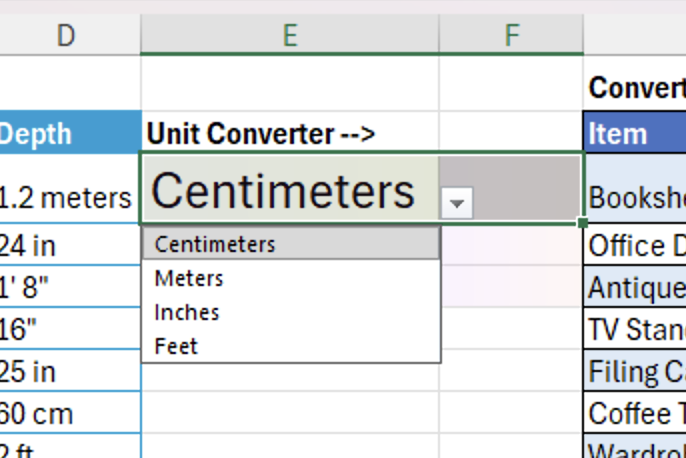The height and width of the screenshot is (458, 686).
Task: Click the fill handle on the selected cell
Action: [583, 223]
